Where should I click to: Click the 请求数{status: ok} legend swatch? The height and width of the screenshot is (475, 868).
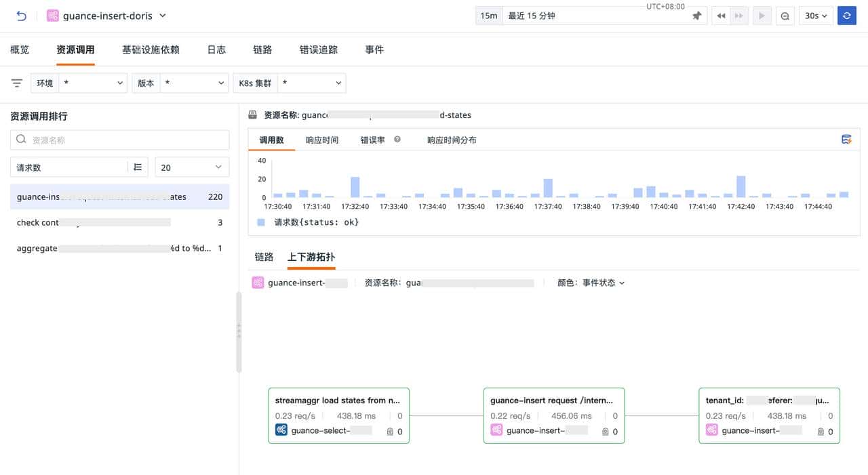tap(262, 222)
